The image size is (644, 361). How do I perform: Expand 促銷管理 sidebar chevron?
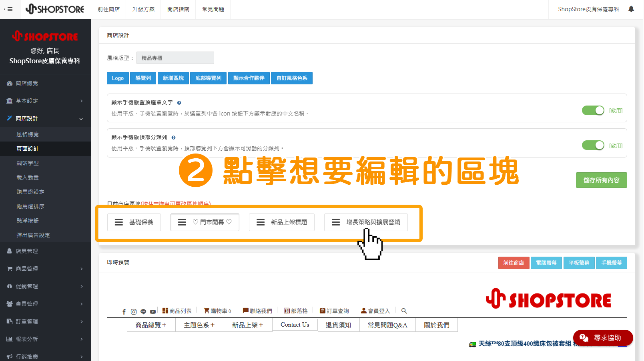tap(81, 286)
